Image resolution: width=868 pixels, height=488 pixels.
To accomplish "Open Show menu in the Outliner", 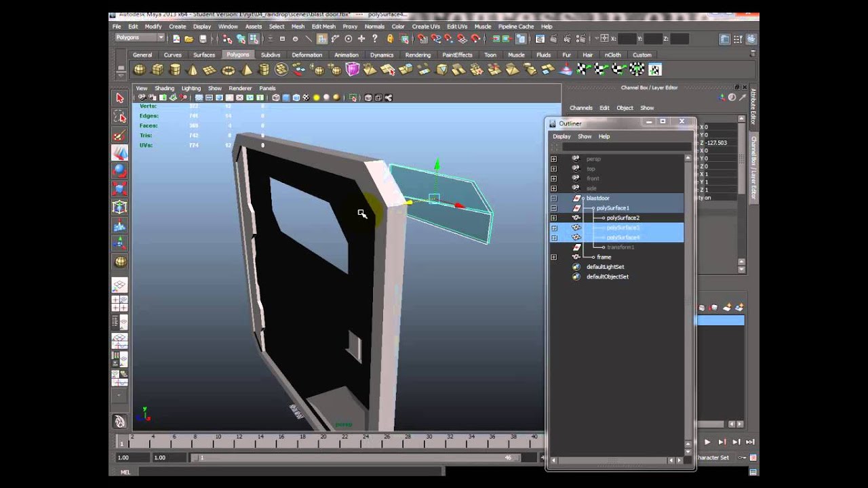I will pyautogui.click(x=585, y=136).
